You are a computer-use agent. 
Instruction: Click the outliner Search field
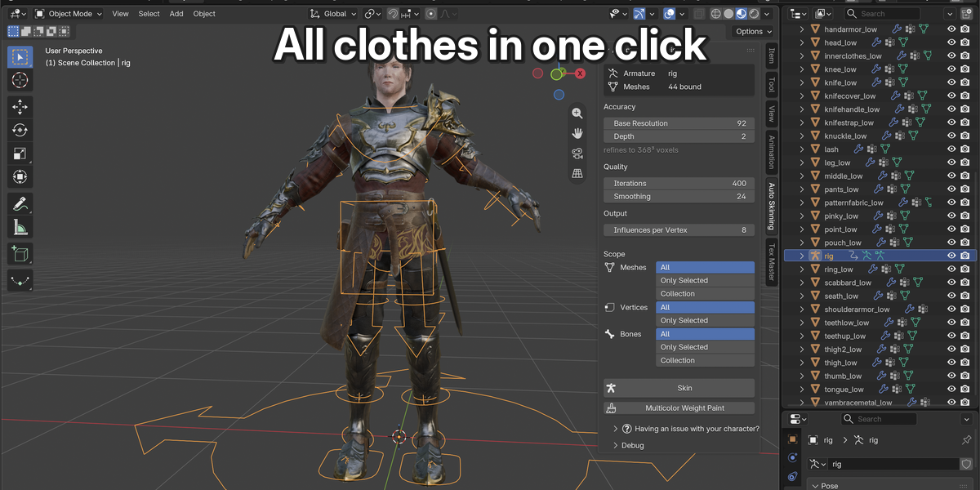pos(881,14)
